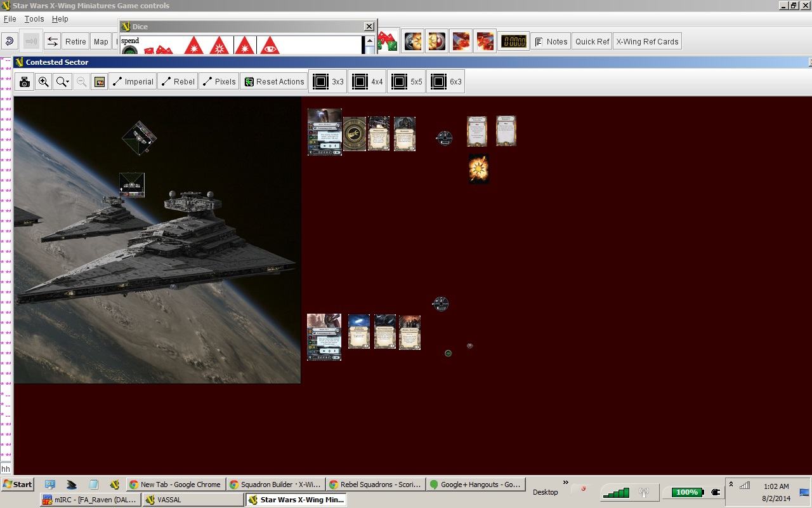Choose the 6x3 play area size
Viewport: 812px width, 508px height.
coord(446,82)
